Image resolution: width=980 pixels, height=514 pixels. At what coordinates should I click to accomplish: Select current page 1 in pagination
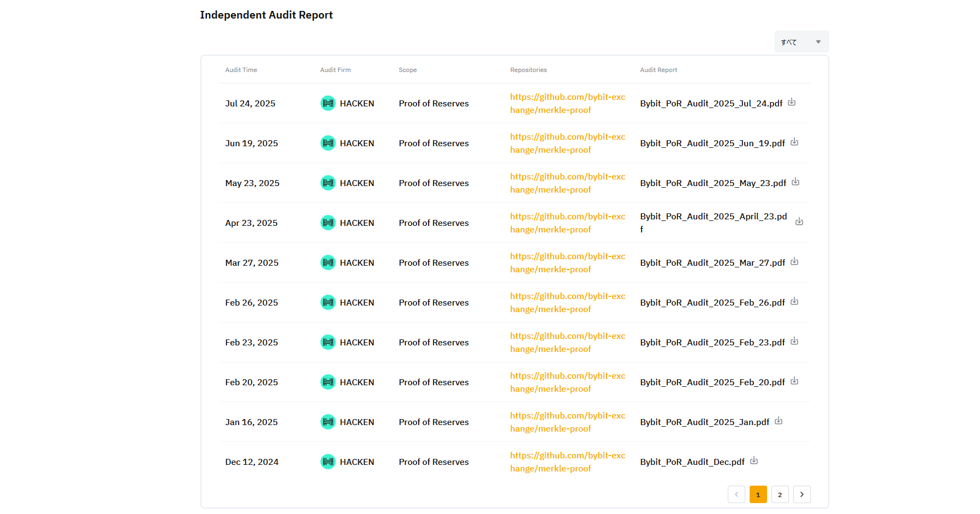point(758,494)
